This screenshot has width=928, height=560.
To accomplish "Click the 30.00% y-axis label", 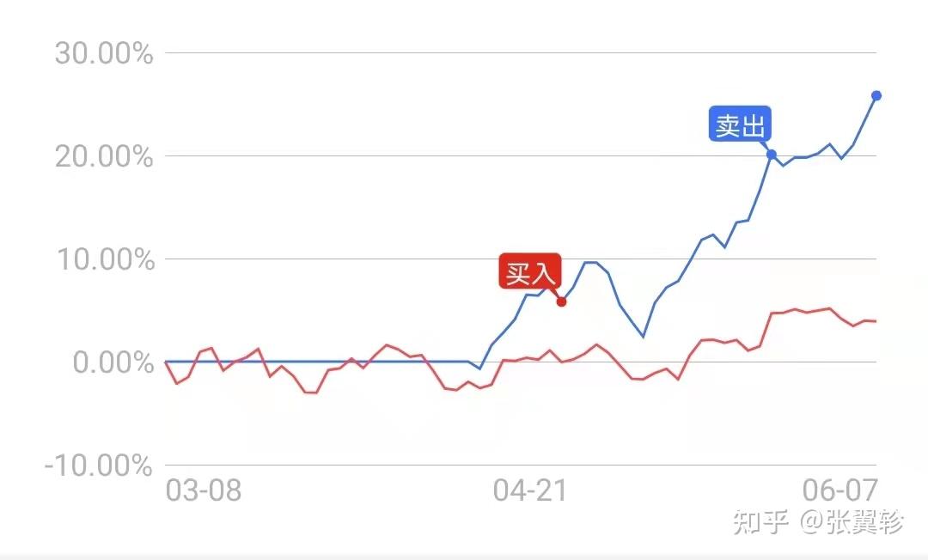I will [x=104, y=53].
